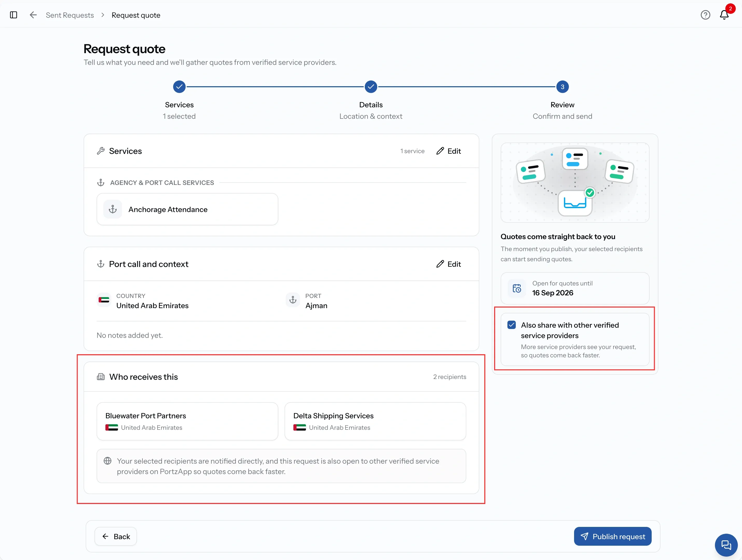Click the Open for quotes until card

tap(575, 288)
